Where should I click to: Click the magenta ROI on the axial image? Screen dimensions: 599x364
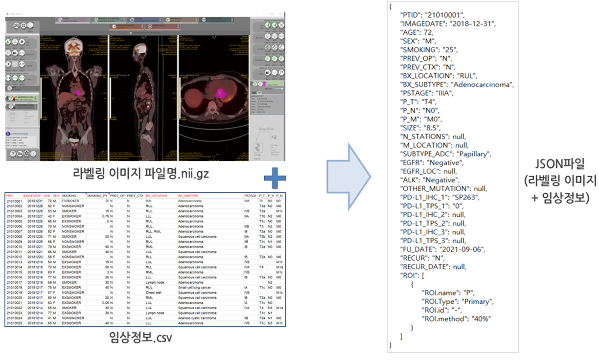(221, 92)
